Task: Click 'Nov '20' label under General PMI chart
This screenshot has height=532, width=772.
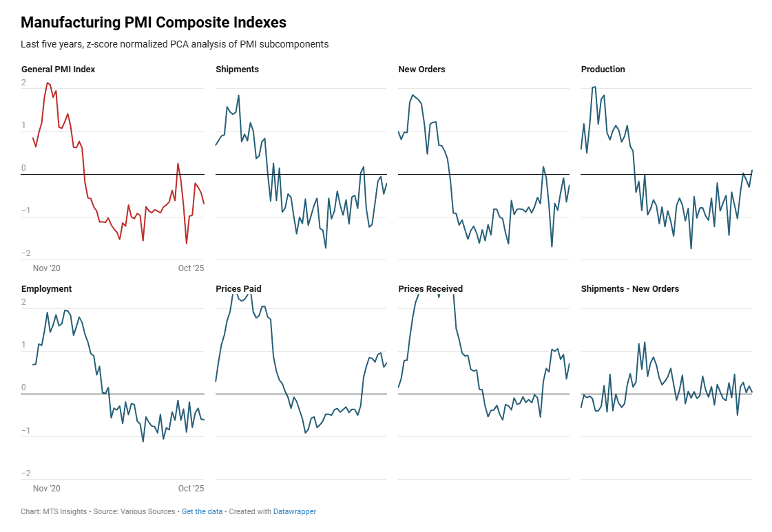Action: 47,268
